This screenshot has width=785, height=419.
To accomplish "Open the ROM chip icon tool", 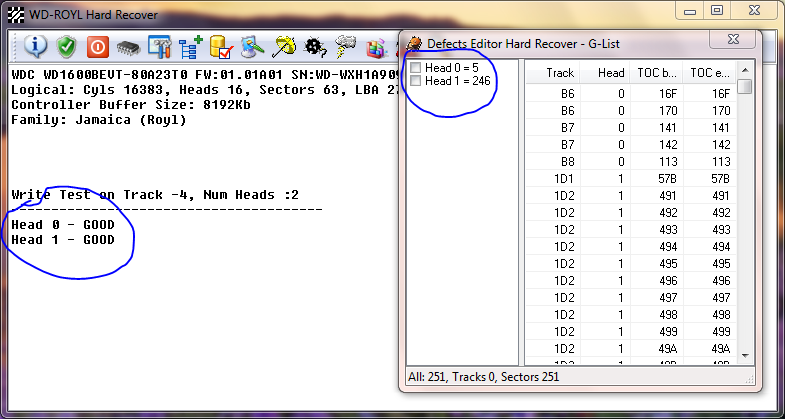I will 128,48.
